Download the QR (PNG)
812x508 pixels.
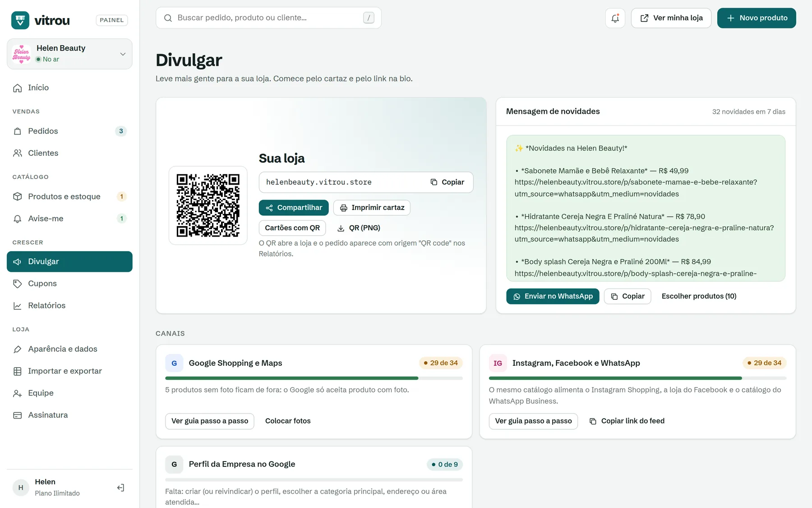tap(359, 228)
